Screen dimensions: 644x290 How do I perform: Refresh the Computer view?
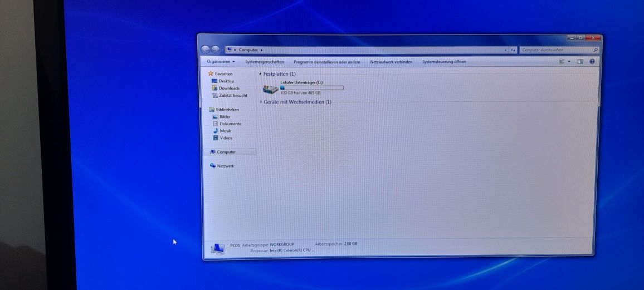click(513, 50)
